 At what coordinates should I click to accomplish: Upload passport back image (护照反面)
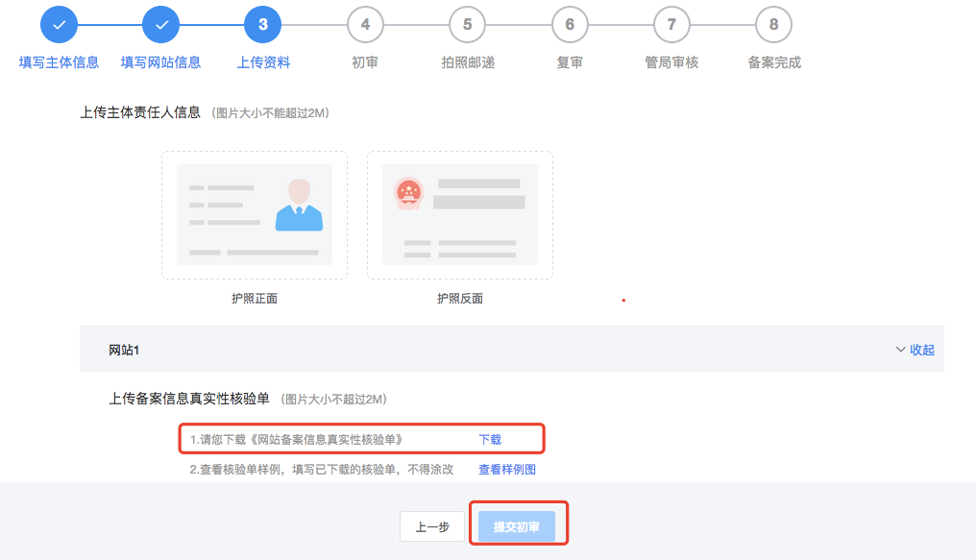click(459, 215)
